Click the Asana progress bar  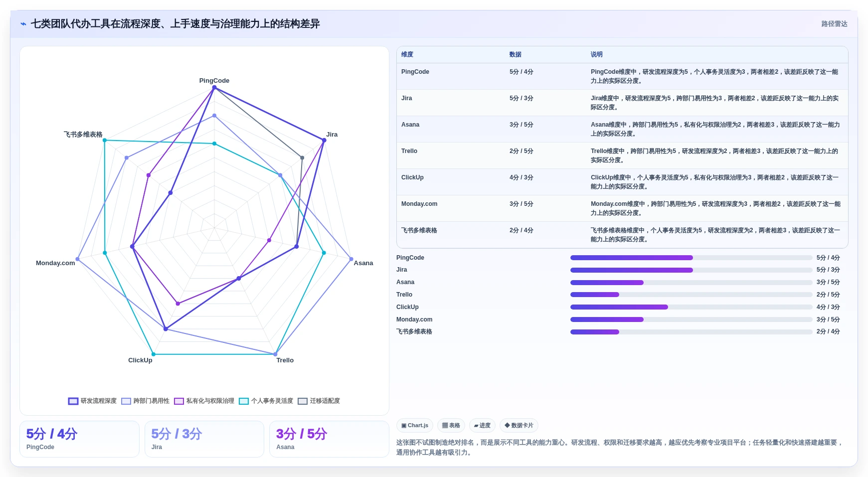[x=692, y=283]
